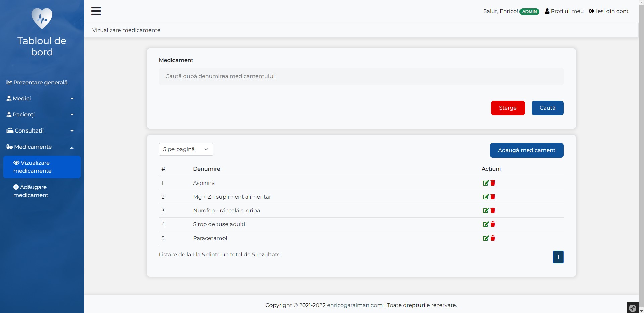This screenshot has height=313, width=644.
Task: Click the edit icon for Sirop de tuse adulti
Action: click(x=485, y=224)
